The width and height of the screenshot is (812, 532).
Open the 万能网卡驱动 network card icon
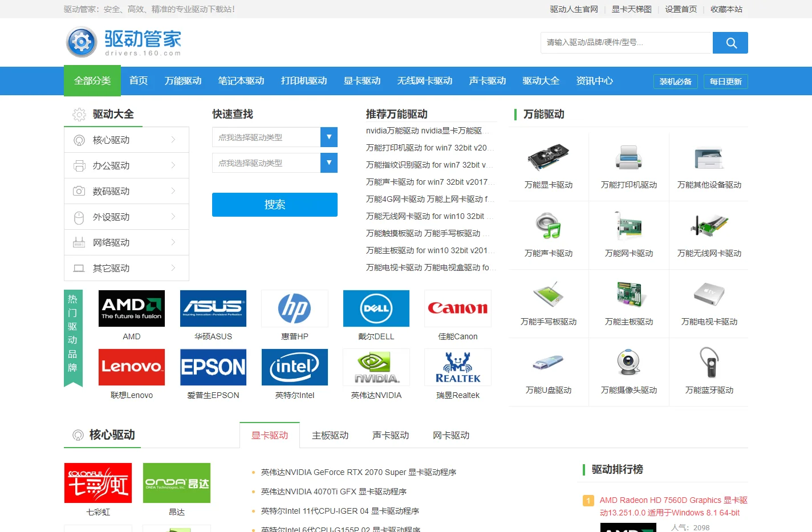[x=629, y=226]
